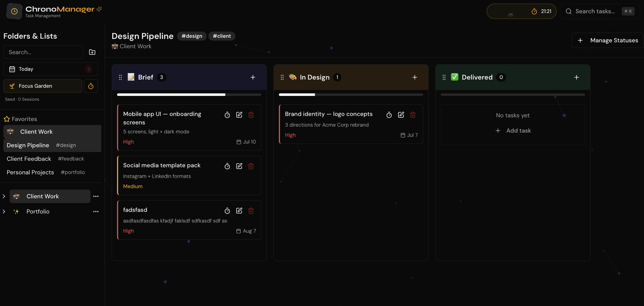This screenshot has height=306, width=644.
Task: Click the No tasks yet text
Action: tap(513, 115)
